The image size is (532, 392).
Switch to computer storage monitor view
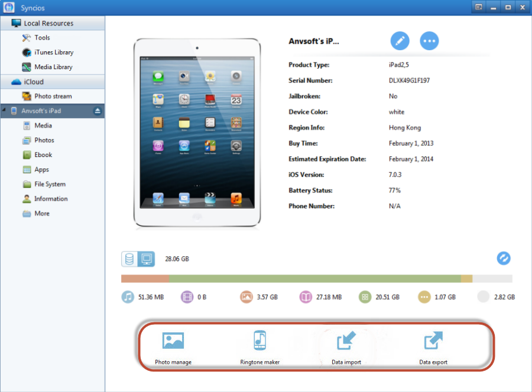pos(146,259)
